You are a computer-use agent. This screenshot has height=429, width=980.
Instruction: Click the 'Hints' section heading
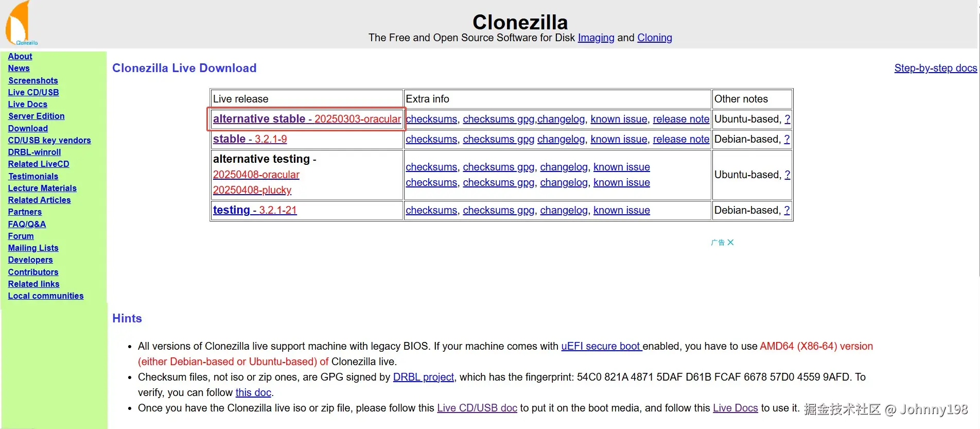click(127, 318)
